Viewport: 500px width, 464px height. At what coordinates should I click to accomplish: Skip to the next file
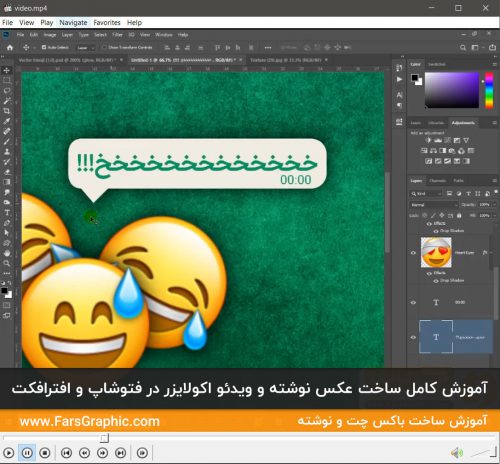(x=121, y=453)
